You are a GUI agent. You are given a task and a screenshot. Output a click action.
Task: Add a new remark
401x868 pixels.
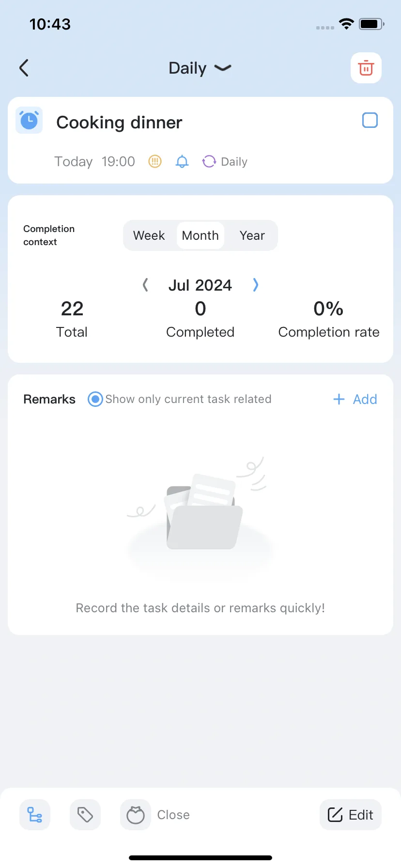click(355, 399)
